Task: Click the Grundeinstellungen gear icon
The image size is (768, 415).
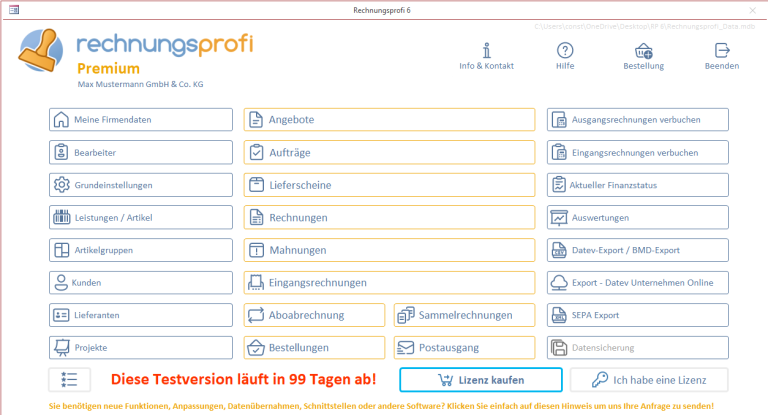Action: [62, 185]
